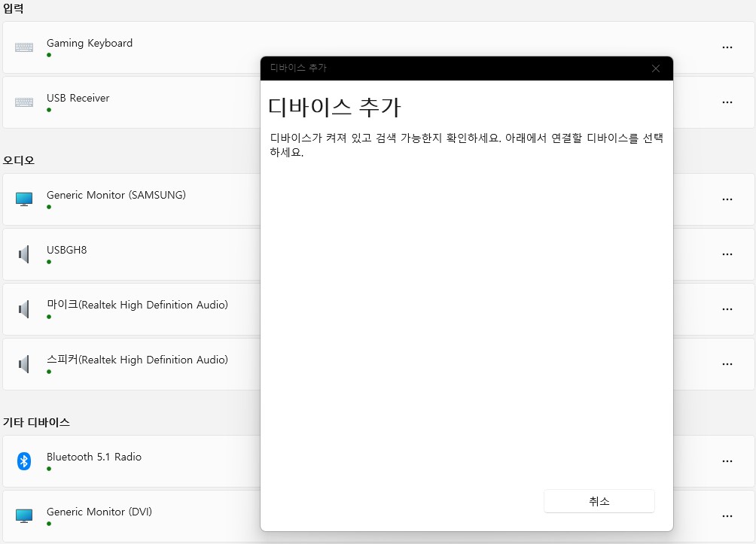Click the 오디오 section heading
Screen dimensions: 756x544
(x=18, y=160)
